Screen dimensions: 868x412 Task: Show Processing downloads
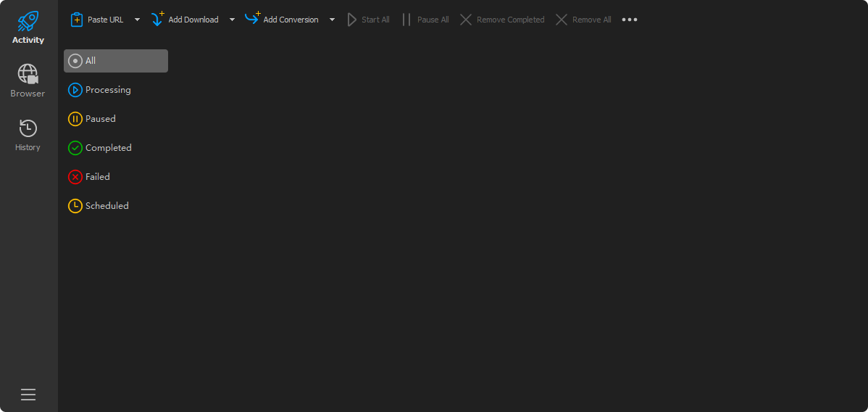point(107,90)
